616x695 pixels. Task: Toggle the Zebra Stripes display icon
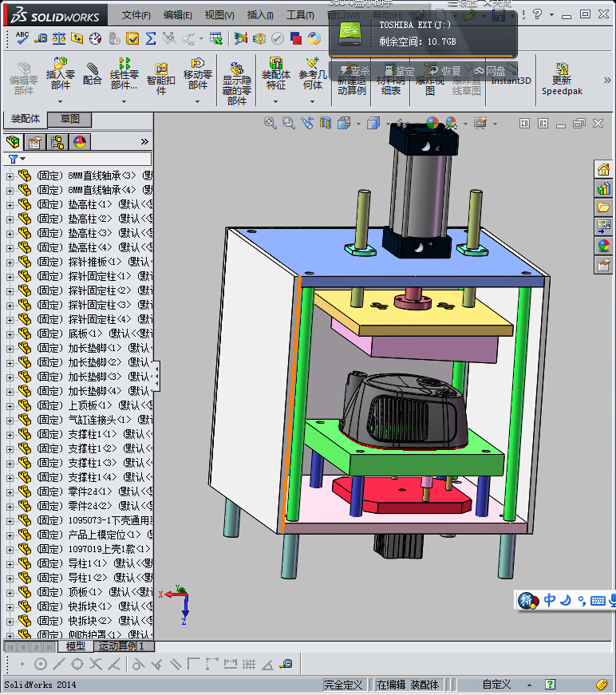259,38
